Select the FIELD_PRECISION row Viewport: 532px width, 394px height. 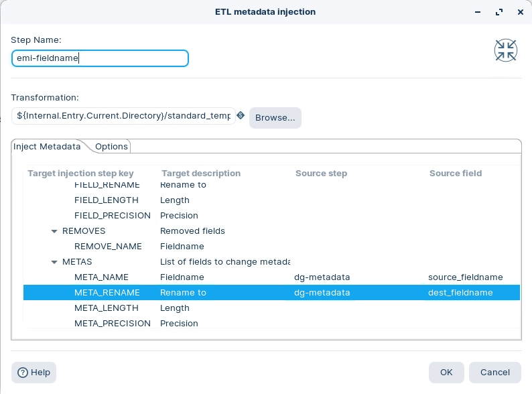point(112,215)
